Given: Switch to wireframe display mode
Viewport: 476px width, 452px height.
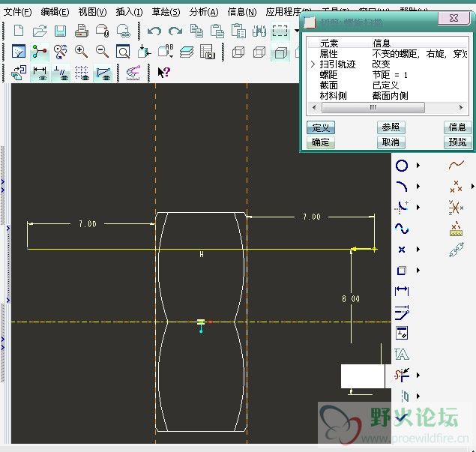Looking at the screenshot, I should 238,52.
